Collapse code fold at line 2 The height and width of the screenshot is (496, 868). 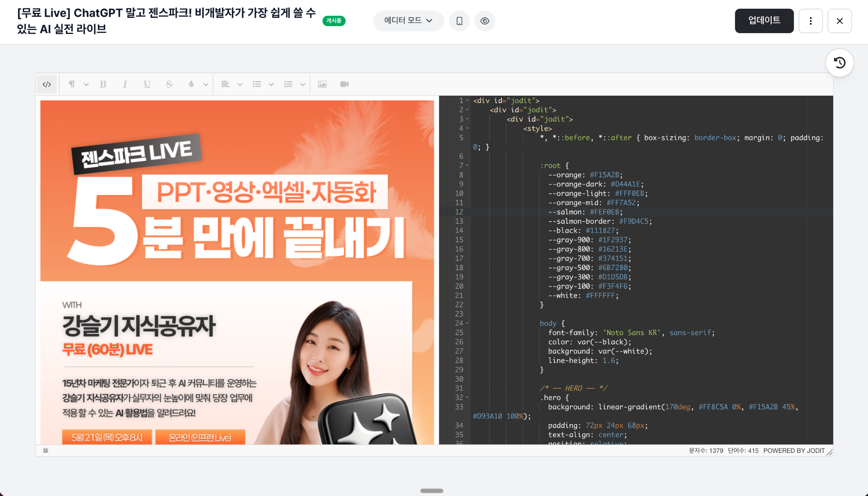pyautogui.click(x=467, y=110)
